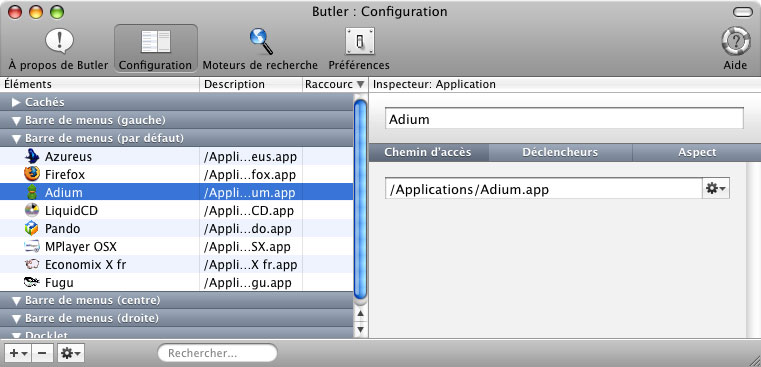
Task: Select the Fugu row text
Action: point(59,283)
